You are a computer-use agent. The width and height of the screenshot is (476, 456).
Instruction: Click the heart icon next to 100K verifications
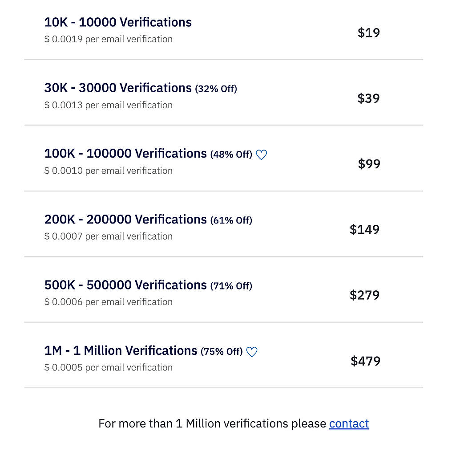(261, 155)
